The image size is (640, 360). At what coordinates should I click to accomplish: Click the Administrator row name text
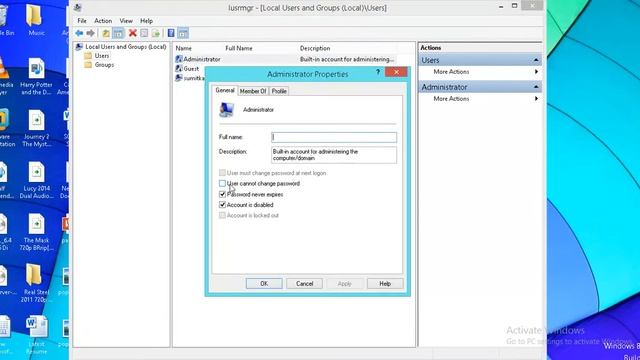pyautogui.click(x=202, y=59)
